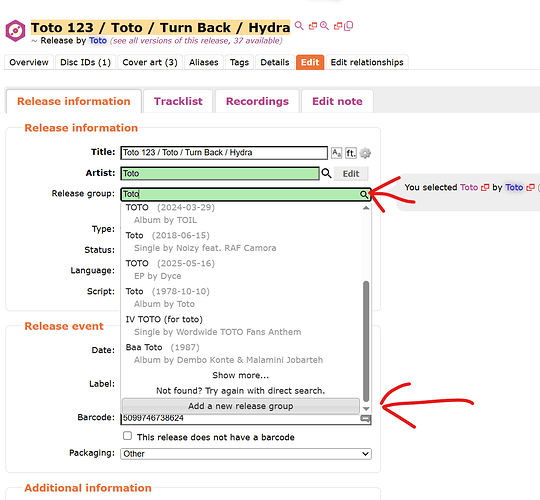Click the 'Add a new release group' button

241,406
